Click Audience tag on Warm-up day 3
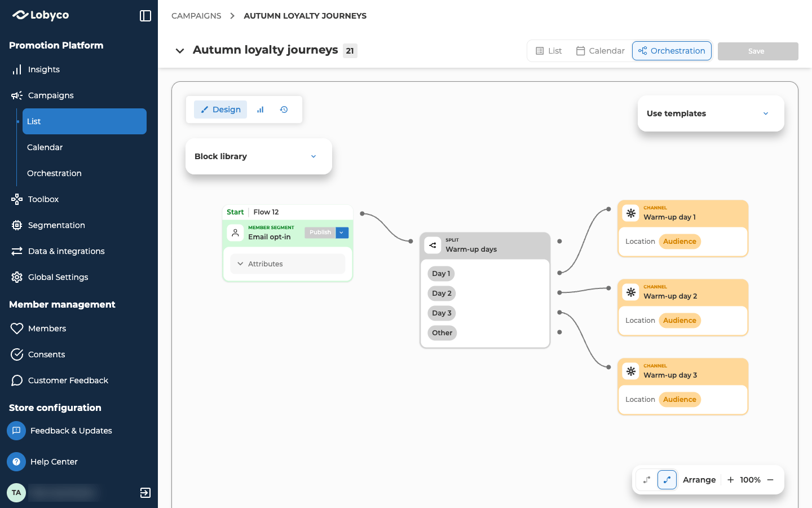The width and height of the screenshot is (812, 508). coord(679,400)
